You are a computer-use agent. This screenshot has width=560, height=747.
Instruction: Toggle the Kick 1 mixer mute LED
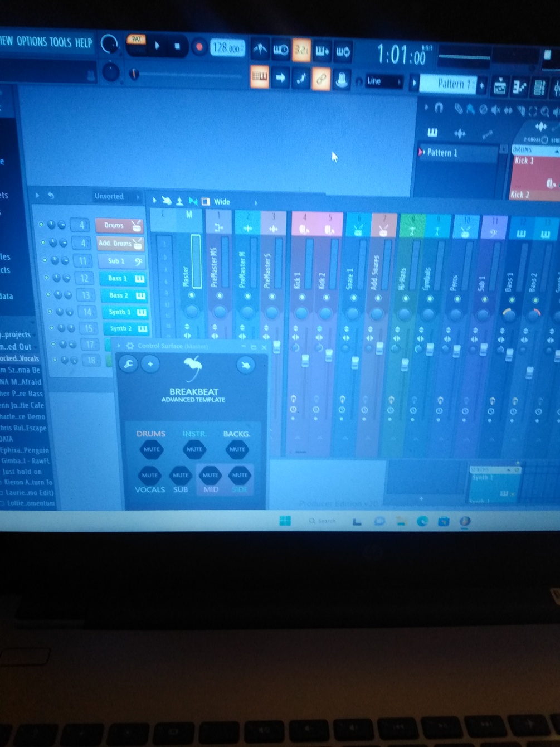click(301, 297)
